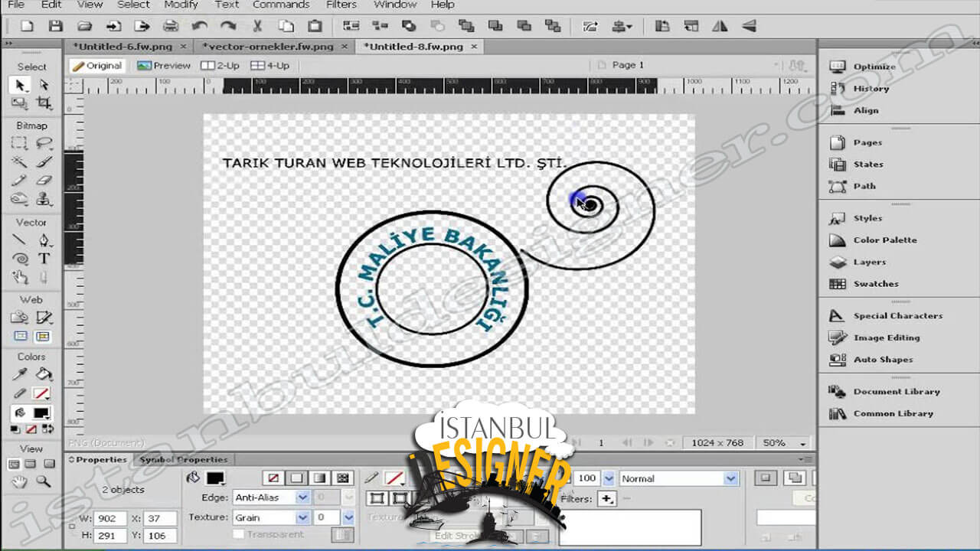
Task: Activate the Hand tool
Action: (20, 482)
